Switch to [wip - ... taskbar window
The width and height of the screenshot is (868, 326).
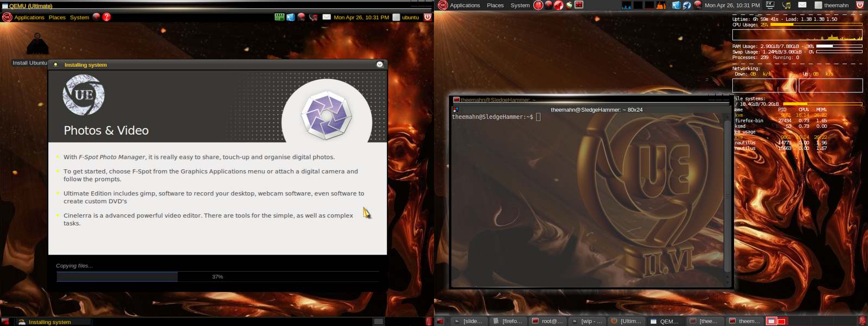587,321
